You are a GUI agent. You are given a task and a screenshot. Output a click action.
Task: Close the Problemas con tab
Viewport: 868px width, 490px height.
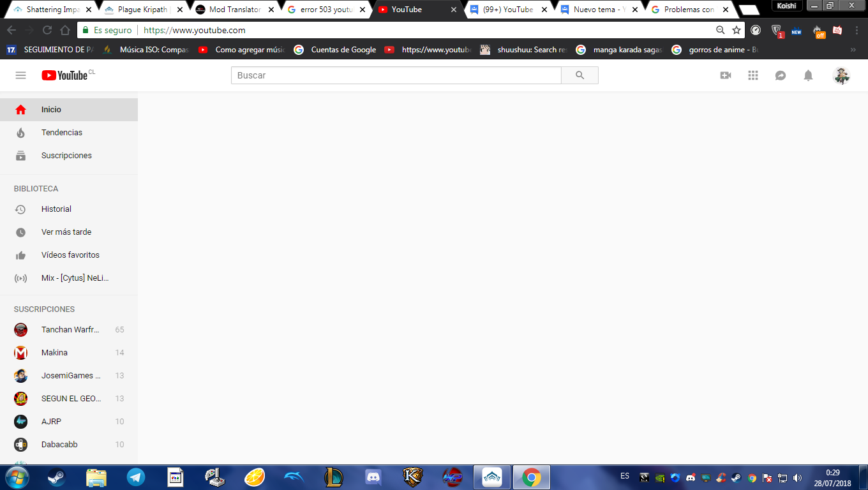[x=726, y=10]
